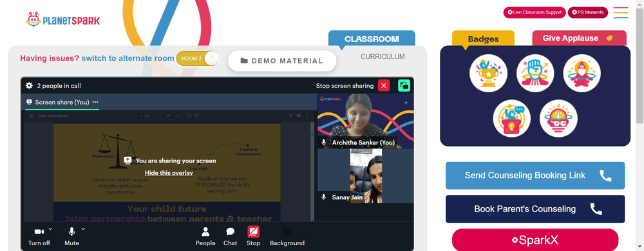
Task: Click the 2 people in call text
Action: (59, 86)
